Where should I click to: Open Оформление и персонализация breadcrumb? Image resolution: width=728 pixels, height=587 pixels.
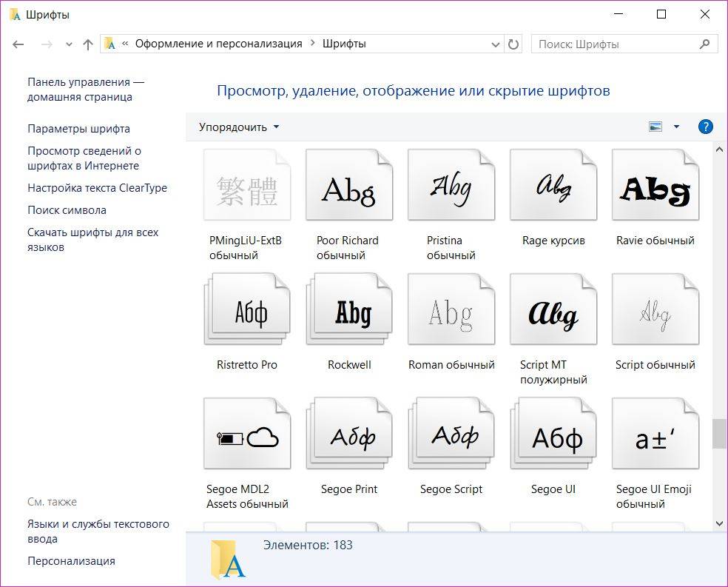pyautogui.click(x=219, y=44)
